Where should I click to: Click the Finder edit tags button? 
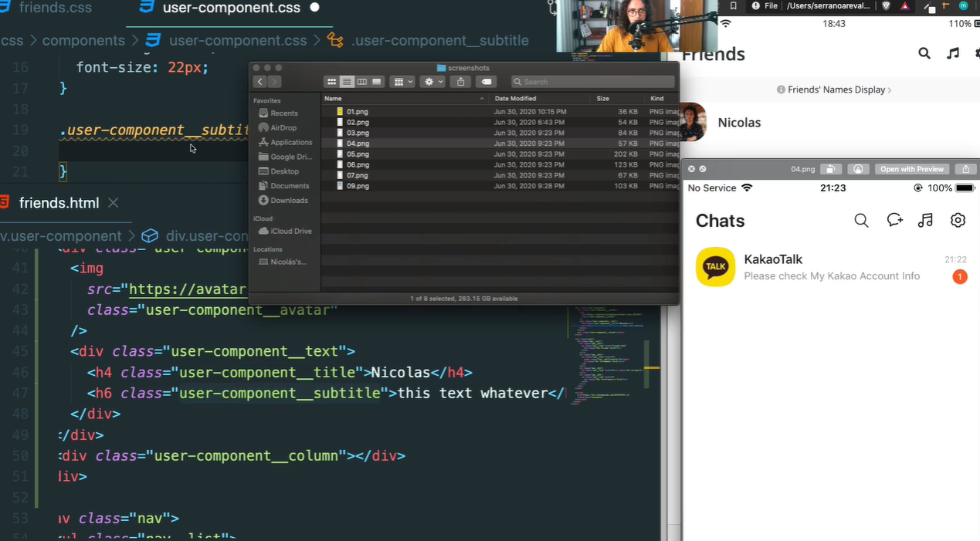click(x=486, y=82)
